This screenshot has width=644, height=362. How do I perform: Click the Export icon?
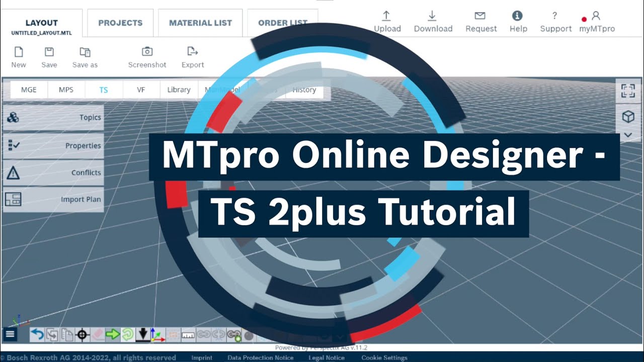click(x=192, y=51)
